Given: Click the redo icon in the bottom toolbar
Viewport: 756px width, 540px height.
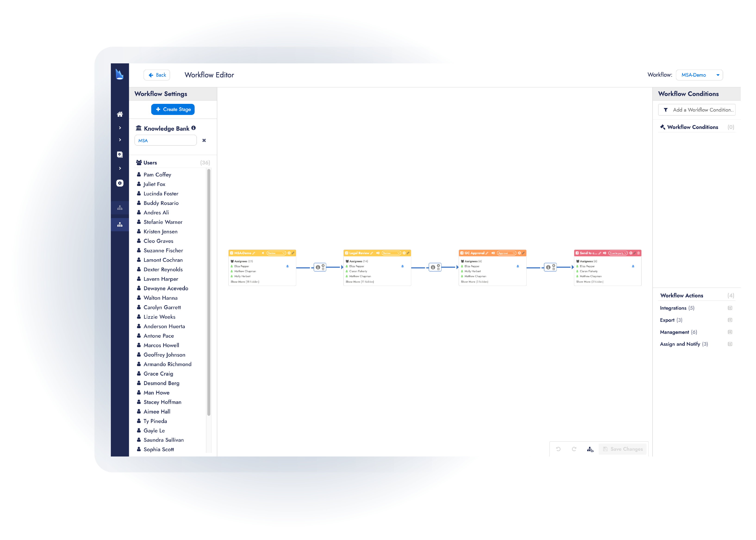Looking at the screenshot, I should pos(575,449).
